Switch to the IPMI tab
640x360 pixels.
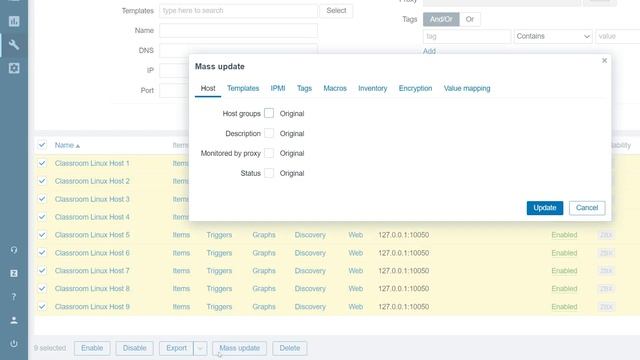tap(278, 88)
